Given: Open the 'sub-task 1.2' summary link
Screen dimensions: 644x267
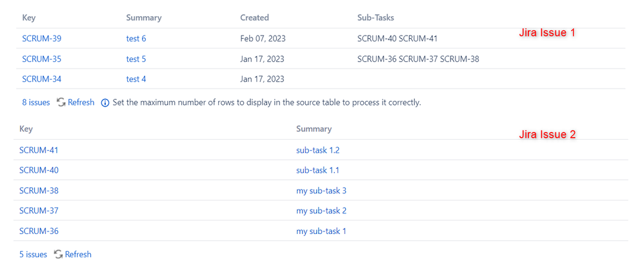Looking at the screenshot, I should tap(318, 150).
